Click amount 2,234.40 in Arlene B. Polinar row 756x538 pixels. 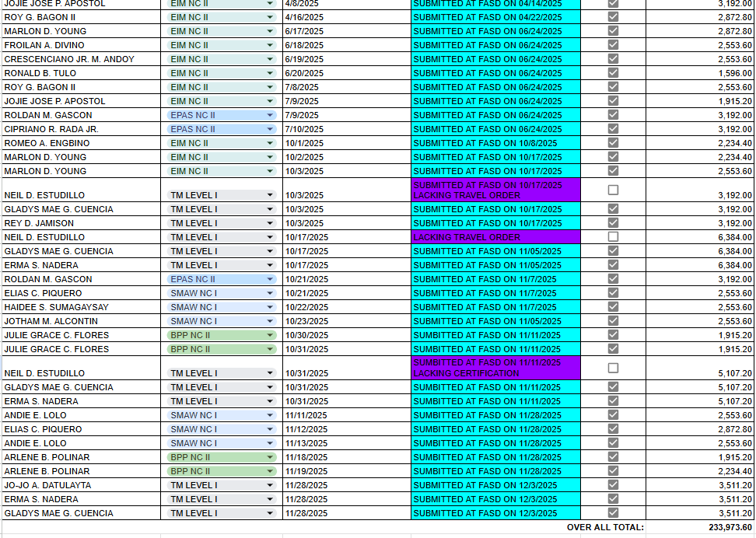[701, 471]
